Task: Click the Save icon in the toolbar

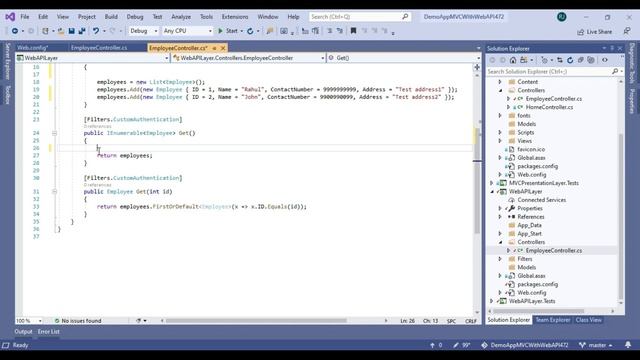Action: [71, 31]
